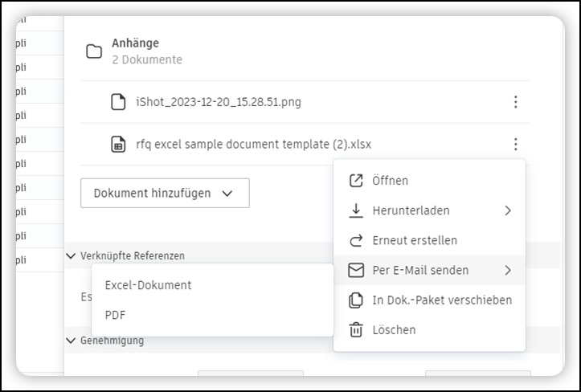Click the In Dok.-Paket verschieben copy icon
The height and width of the screenshot is (392, 581).
(x=356, y=300)
